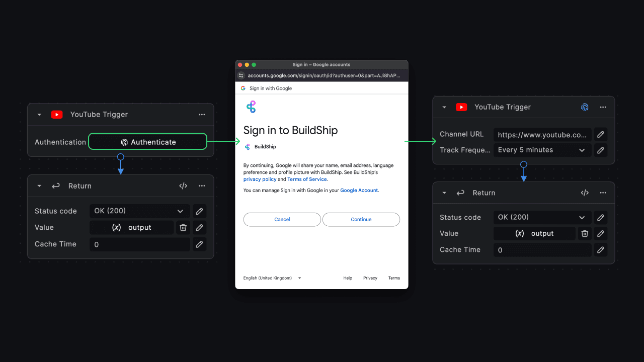Collapse the right Return node

point(444,193)
